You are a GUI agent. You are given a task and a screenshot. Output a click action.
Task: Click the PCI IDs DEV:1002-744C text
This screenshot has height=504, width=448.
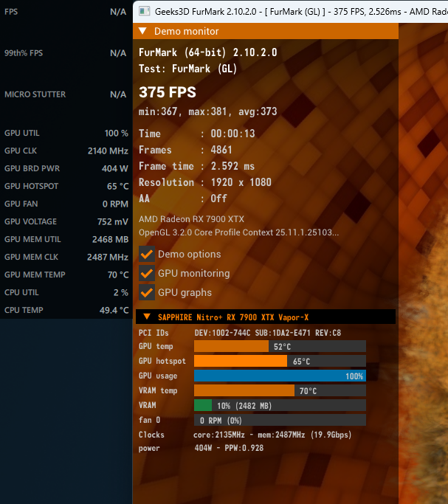coord(222,333)
